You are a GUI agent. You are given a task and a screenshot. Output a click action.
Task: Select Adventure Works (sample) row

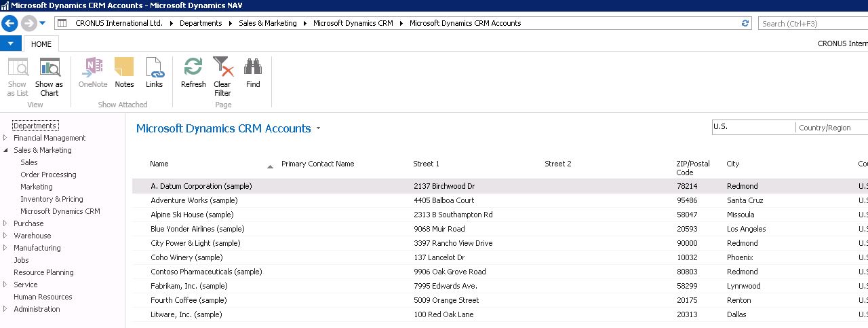[x=500, y=200]
